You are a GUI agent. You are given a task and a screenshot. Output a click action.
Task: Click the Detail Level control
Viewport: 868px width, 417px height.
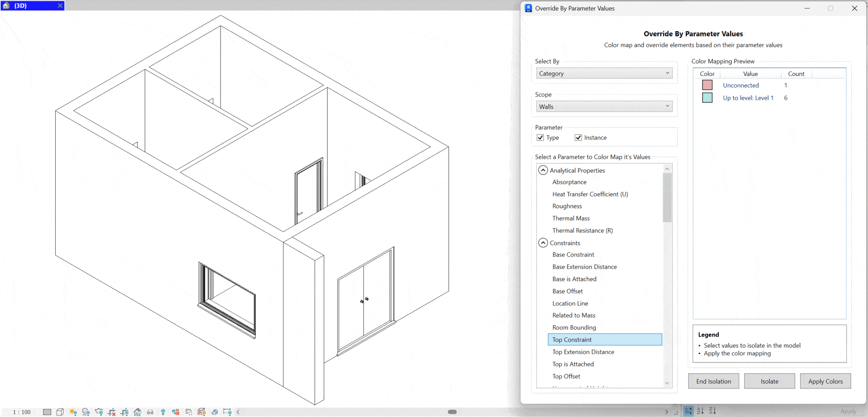[x=47, y=412]
